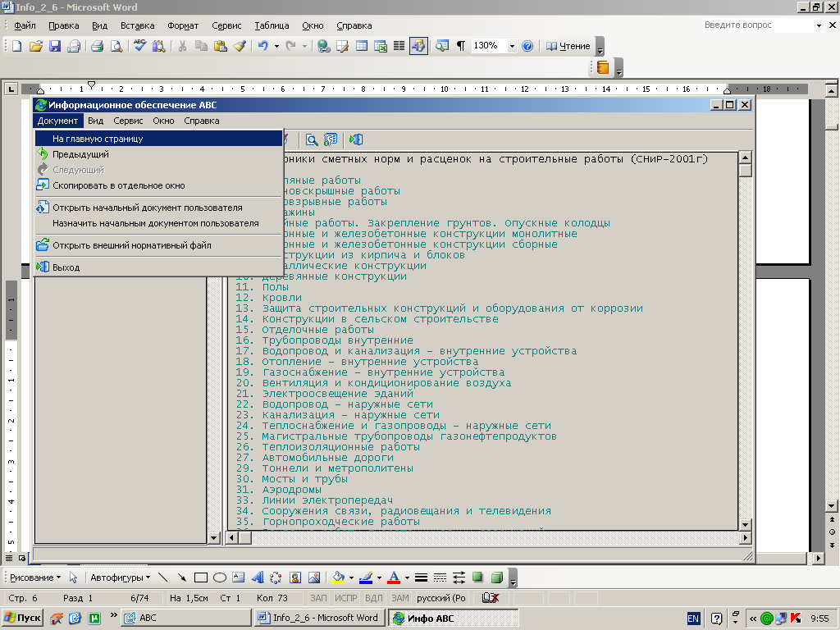
Task: Open link '31. Аэродромы'
Action: [279, 490]
